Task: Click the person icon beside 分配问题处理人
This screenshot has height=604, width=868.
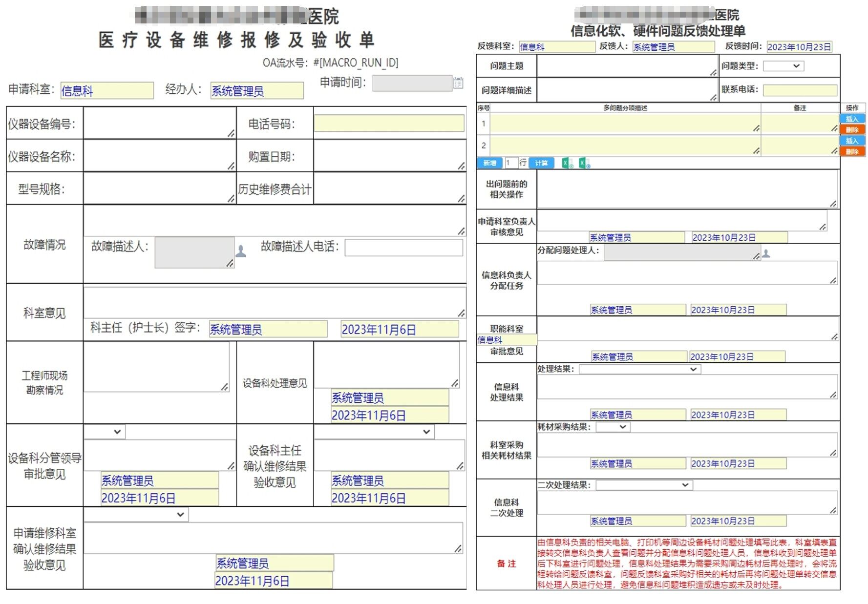Action: click(x=766, y=253)
